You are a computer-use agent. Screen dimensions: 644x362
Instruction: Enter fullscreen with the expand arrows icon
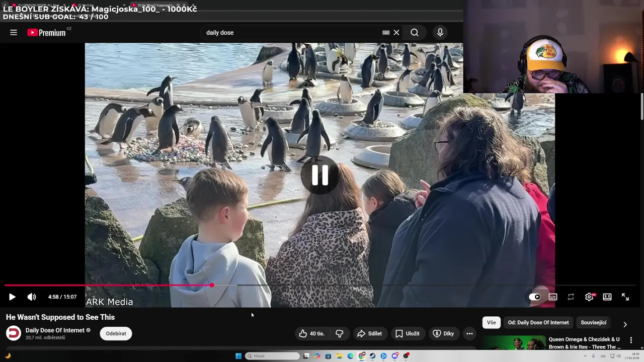point(625,297)
